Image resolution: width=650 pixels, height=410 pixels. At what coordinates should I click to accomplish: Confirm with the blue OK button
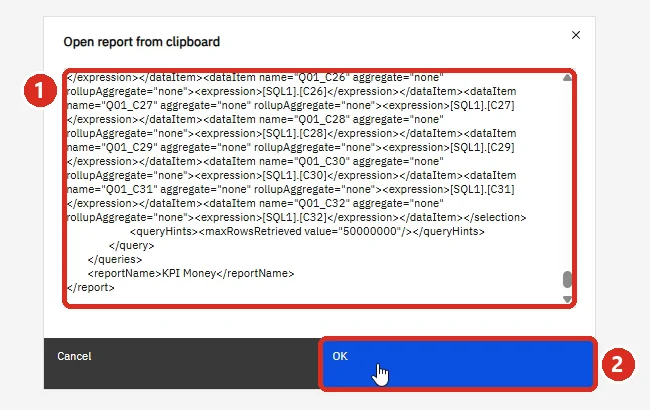tap(458, 364)
